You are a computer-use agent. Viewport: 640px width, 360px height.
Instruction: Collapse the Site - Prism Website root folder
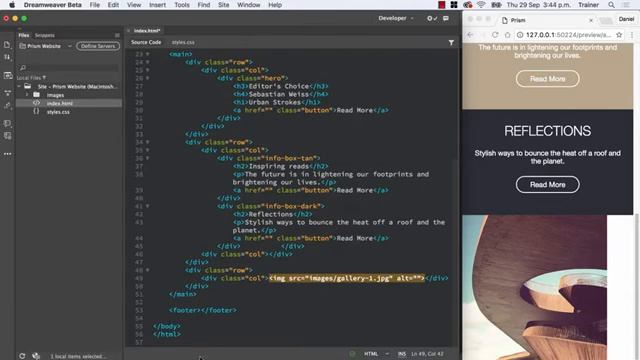[19, 87]
